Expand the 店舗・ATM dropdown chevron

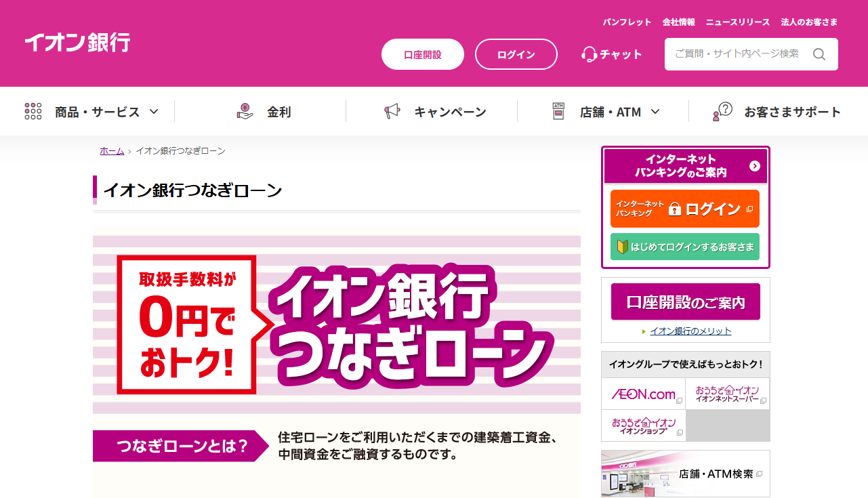[655, 112]
